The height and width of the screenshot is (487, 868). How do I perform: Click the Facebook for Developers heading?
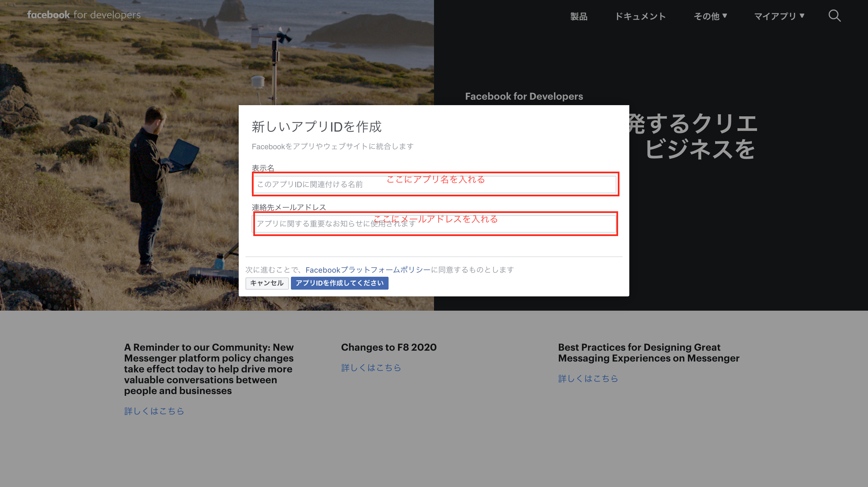pos(524,96)
